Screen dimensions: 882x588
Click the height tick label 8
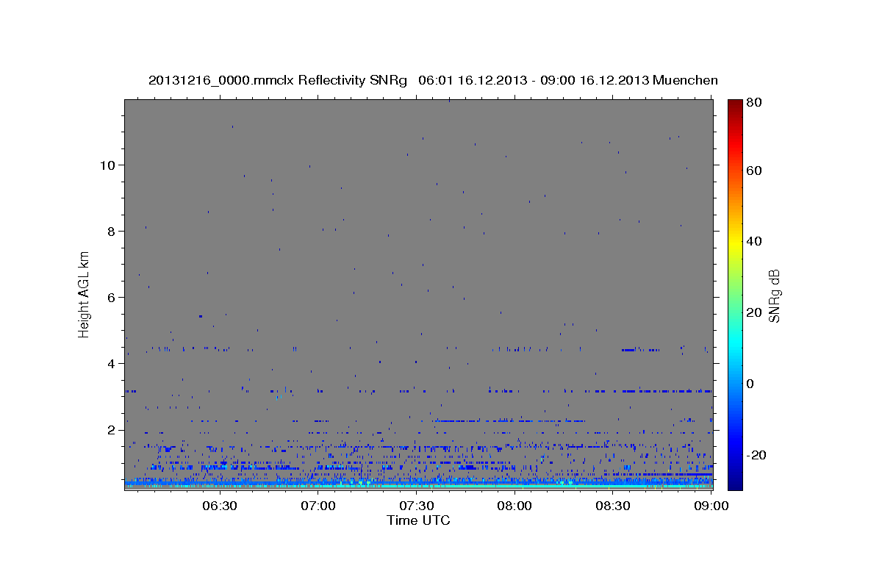pyautogui.click(x=111, y=231)
